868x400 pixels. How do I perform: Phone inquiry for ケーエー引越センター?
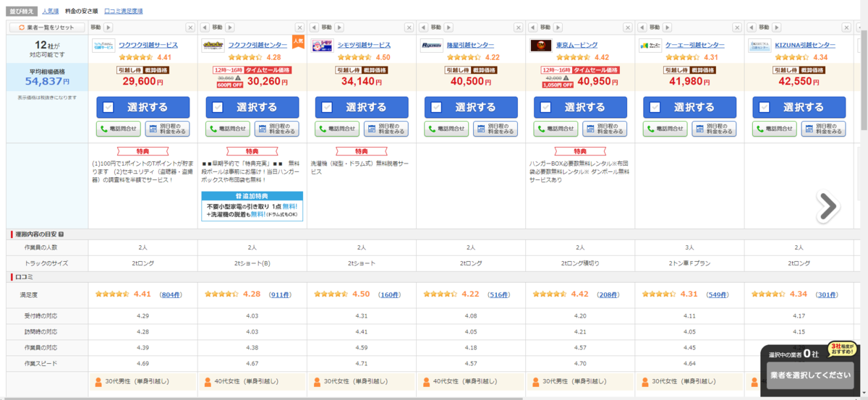pyautogui.click(x=665, y=129)
